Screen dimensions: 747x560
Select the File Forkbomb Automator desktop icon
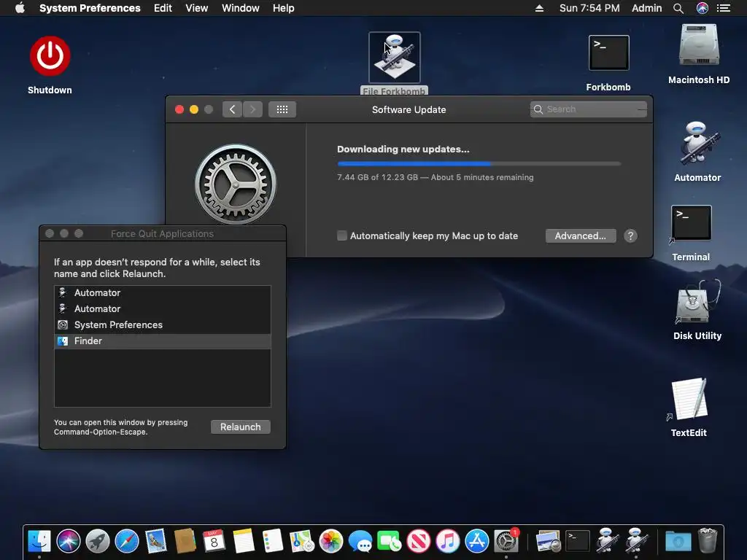395,58
